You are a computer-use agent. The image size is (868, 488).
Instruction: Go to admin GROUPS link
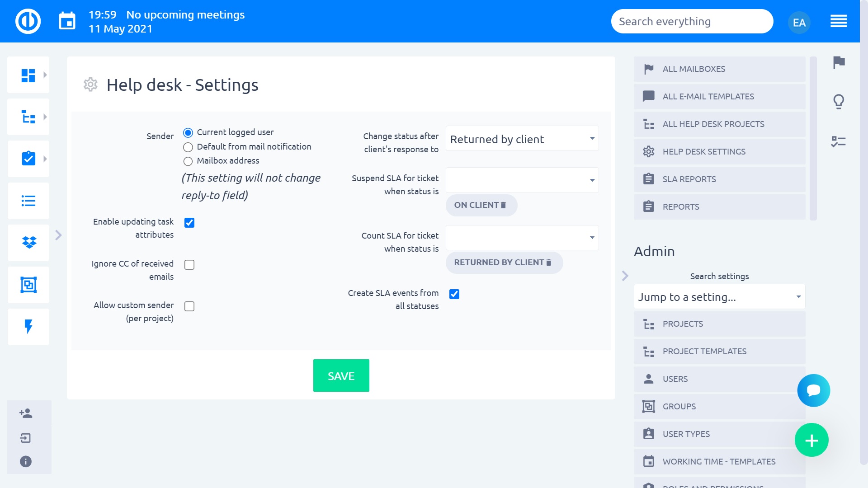click(x=719, y=407)
